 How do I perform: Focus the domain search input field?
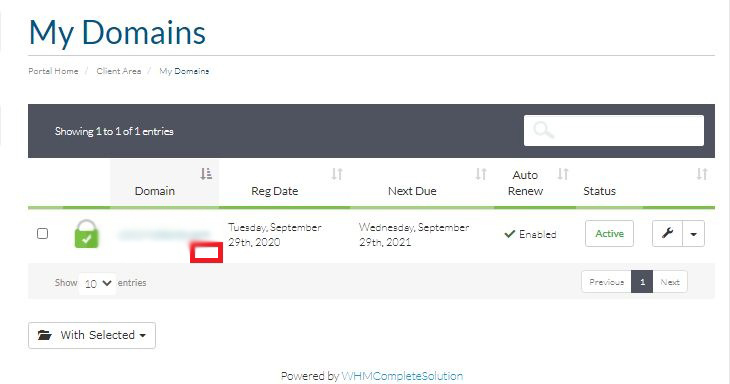614,130
